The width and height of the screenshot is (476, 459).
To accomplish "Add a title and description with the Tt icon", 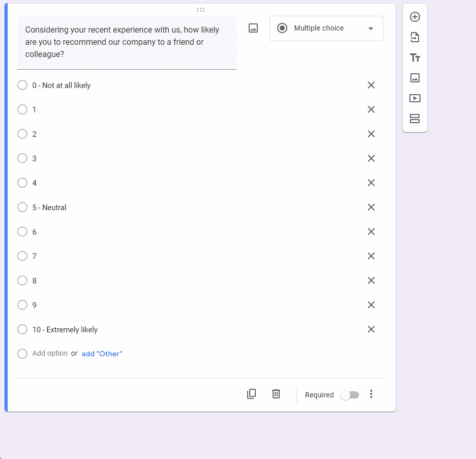I will click(x=415, y=58).
